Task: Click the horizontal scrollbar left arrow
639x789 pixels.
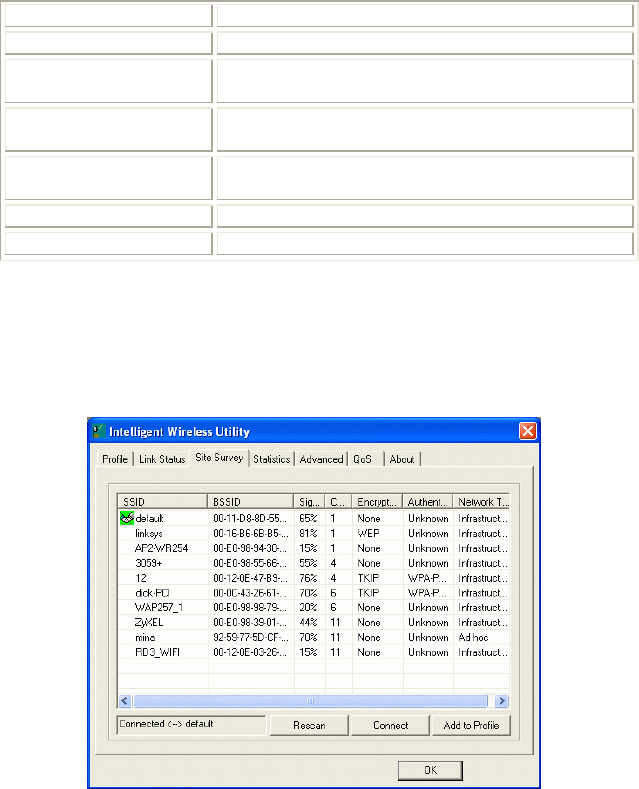Action: [125, 702]
